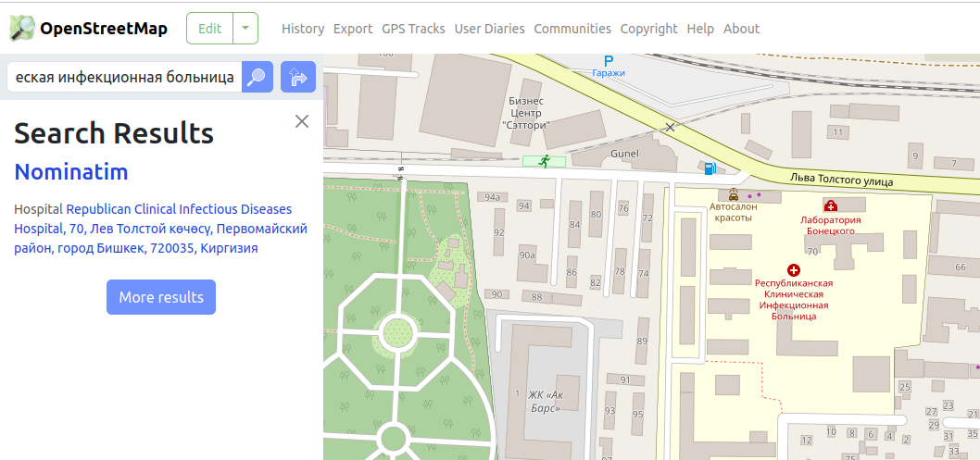Click the Бизнес Центр Сэттори label
This screenshot has height=460, width=980.
coord(526,113)
